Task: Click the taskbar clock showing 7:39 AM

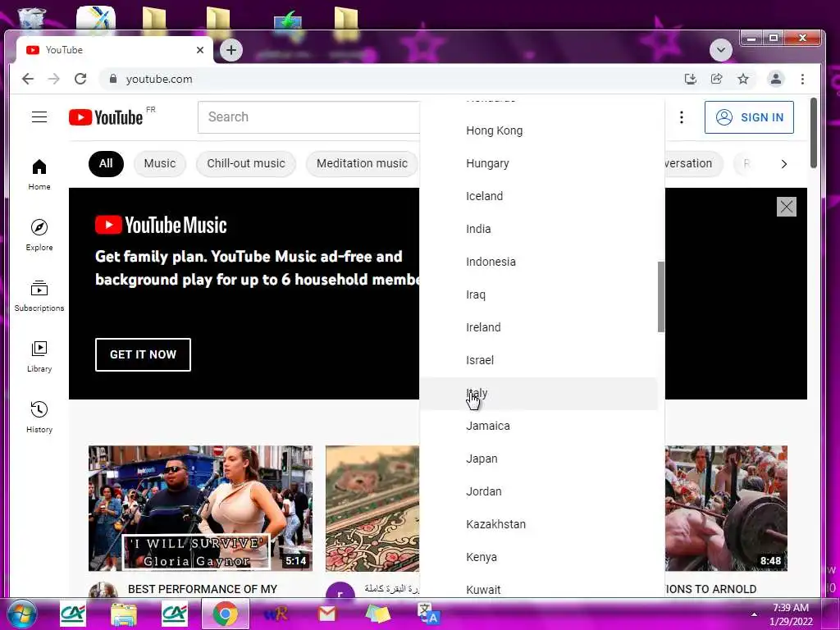Action: pos(791,614)
